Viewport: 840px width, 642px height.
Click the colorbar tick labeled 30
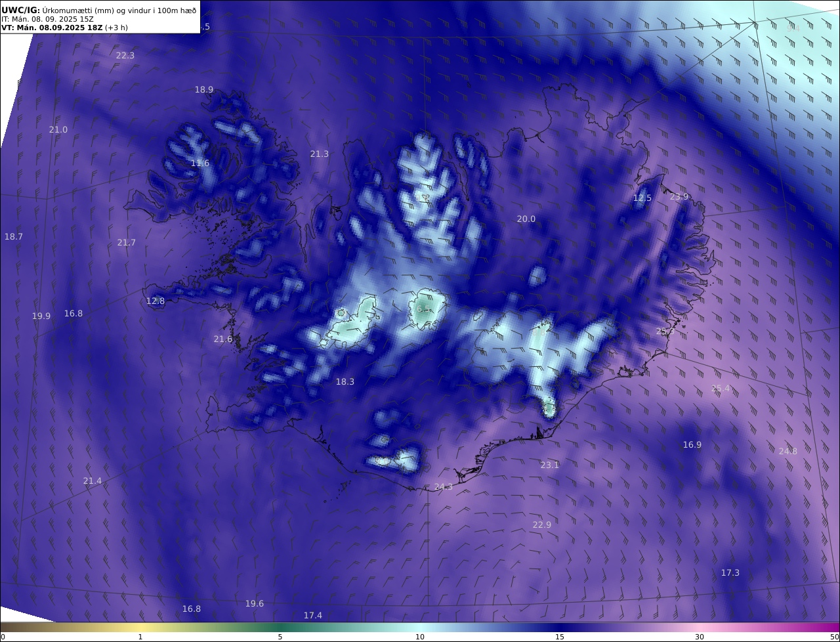700,637
